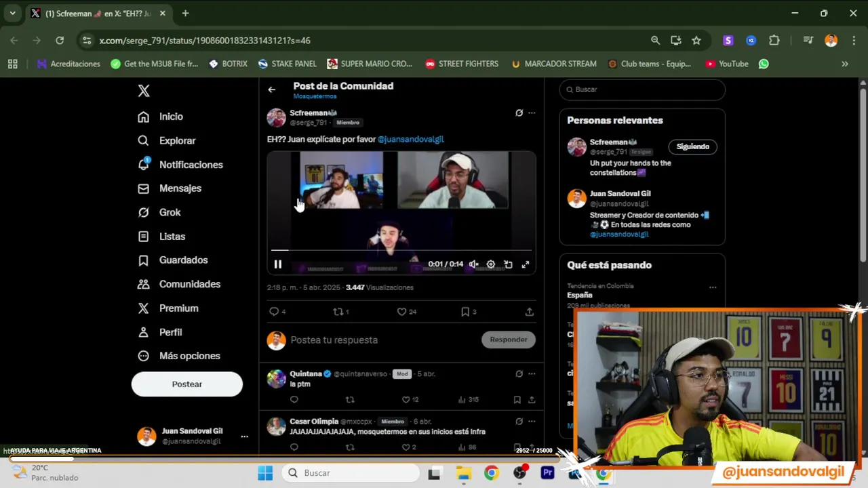Reply to the main post with the comment icon
The height and width of the screenshot is (488, 868).
(x=274, y=312)
